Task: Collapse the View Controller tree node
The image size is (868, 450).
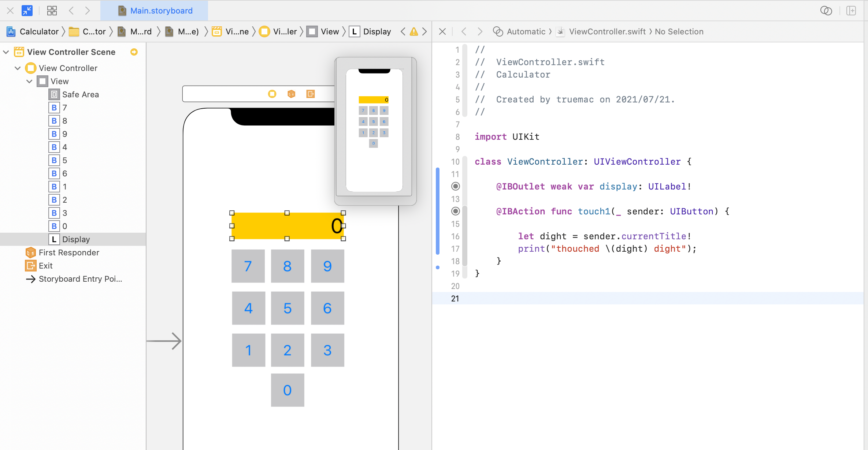Action: click(x=18, y=68)
